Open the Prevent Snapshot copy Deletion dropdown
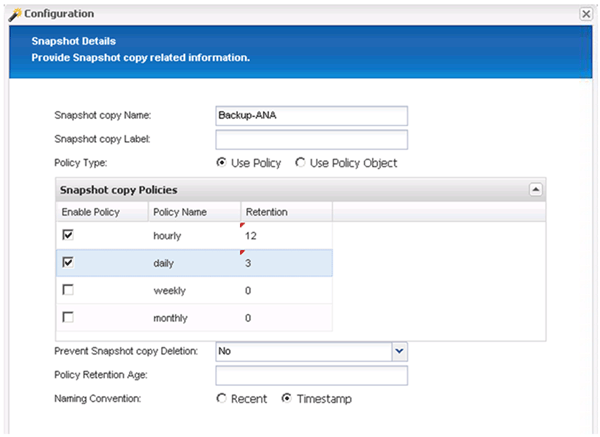600x437 pixels. tap(399, 352)
